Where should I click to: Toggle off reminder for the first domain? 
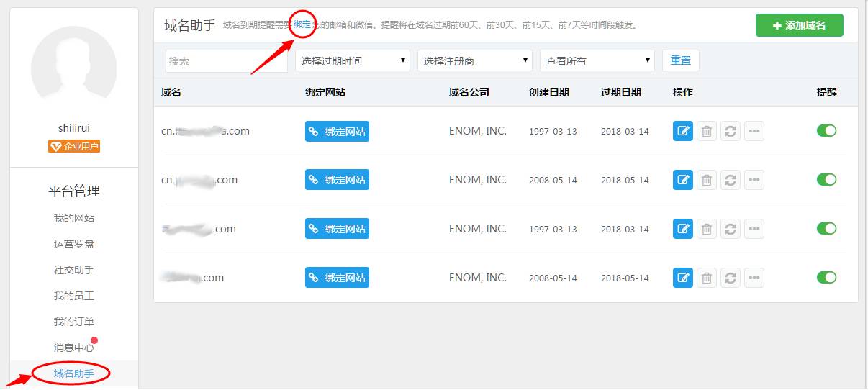click(826, 131)
